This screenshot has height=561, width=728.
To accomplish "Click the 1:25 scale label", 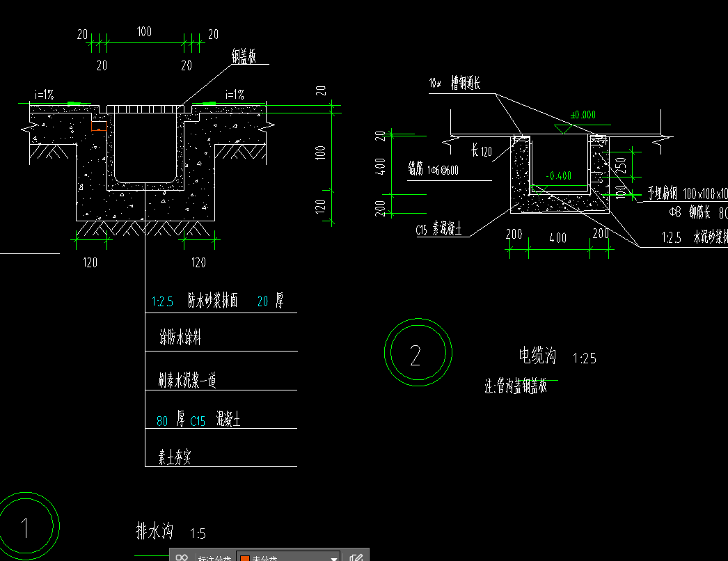I will pos(585,358).
